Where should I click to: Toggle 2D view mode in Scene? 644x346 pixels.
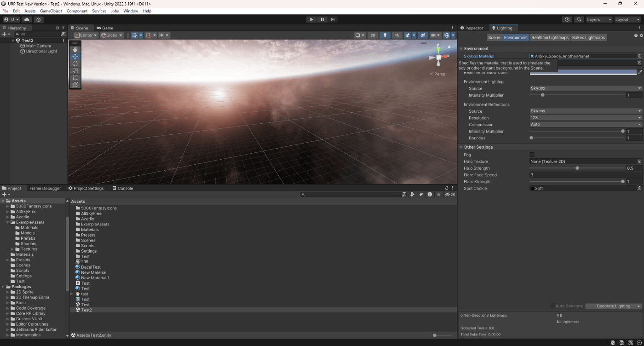[x=373, y=35]
